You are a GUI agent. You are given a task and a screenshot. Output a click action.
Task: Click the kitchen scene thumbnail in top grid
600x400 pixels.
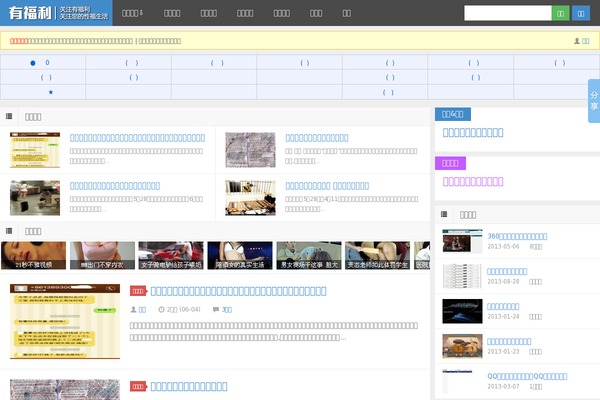click(x=35, y=198)
